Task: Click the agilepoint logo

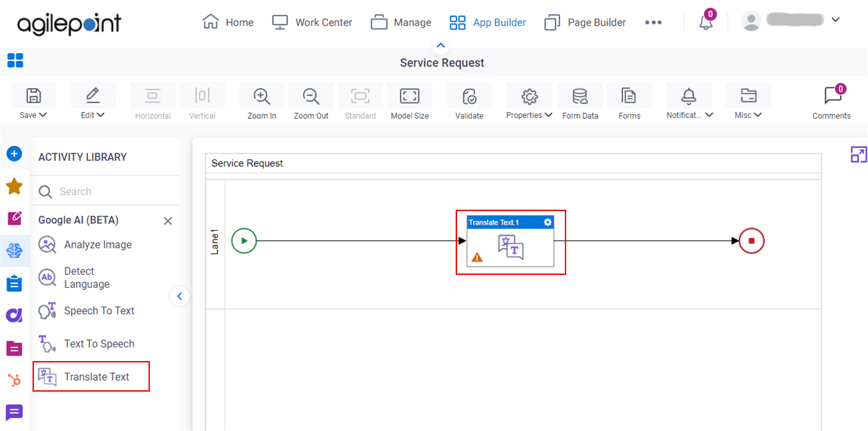Action: click(69, 24)
